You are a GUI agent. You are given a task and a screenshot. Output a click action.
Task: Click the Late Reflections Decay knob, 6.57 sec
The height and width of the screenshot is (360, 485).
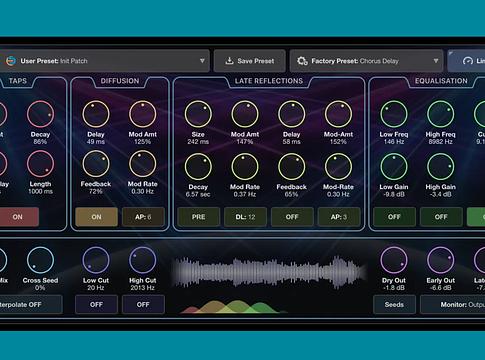(x=198, y=167)
